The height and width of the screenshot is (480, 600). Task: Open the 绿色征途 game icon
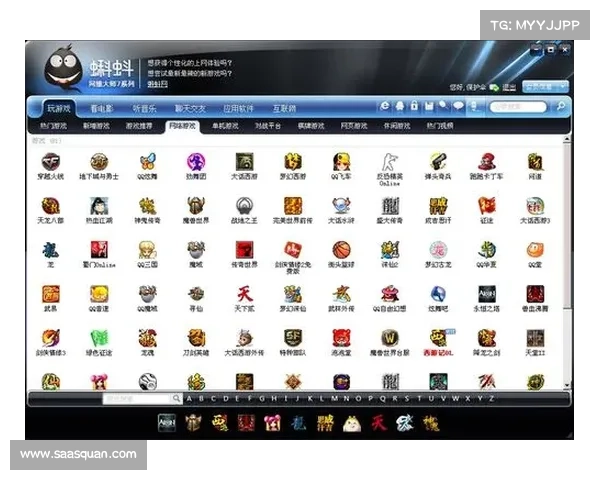pos(99,338)
